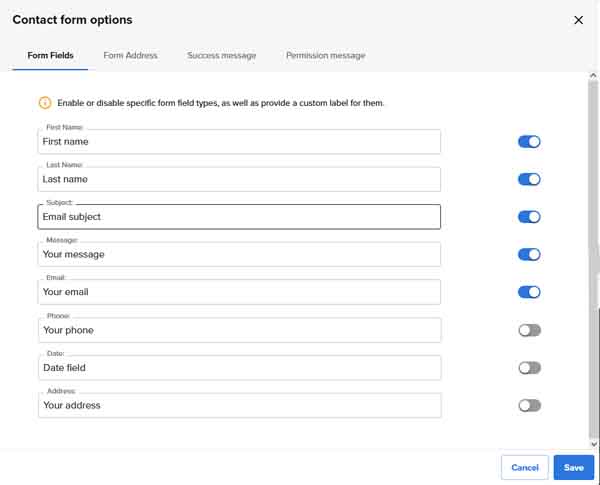Click the orange info icon
This screenshot has width=600, height=485.
(45, 103)
